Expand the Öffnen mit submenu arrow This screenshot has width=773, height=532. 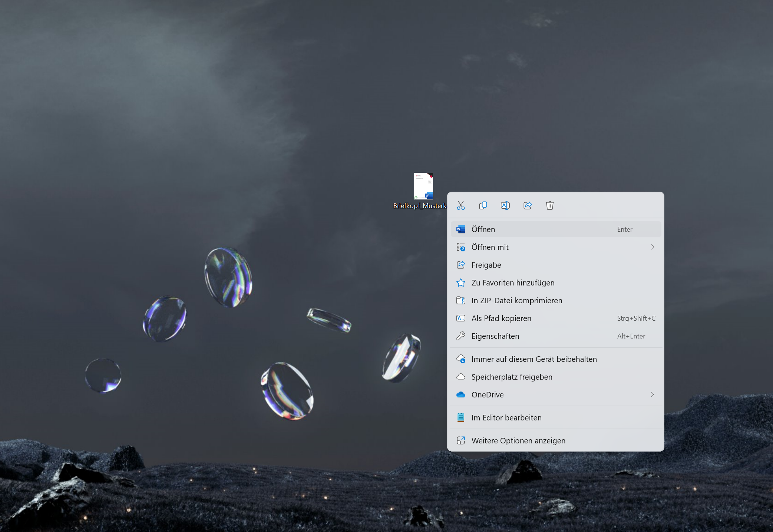652,247
